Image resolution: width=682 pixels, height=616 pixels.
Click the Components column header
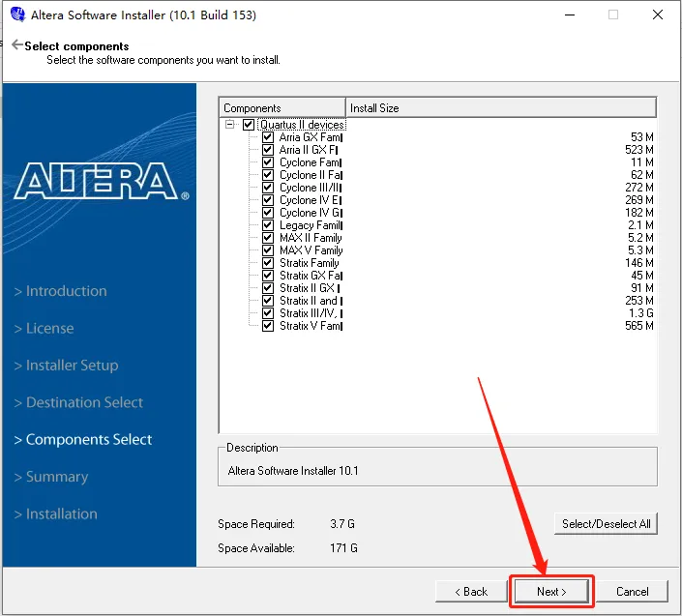tap(282, 107)
